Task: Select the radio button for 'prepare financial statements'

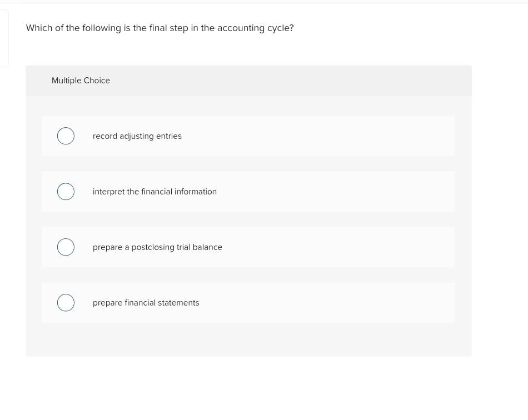Action: (x=66, y=302)
